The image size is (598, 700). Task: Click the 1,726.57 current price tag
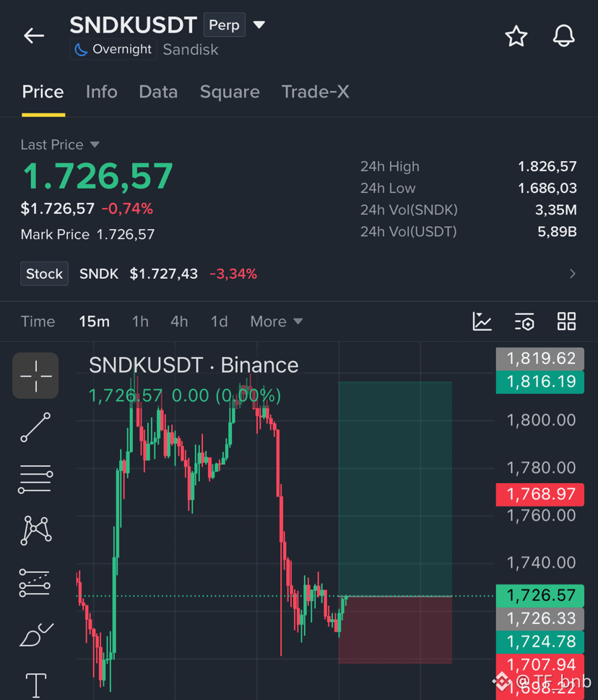540,595
